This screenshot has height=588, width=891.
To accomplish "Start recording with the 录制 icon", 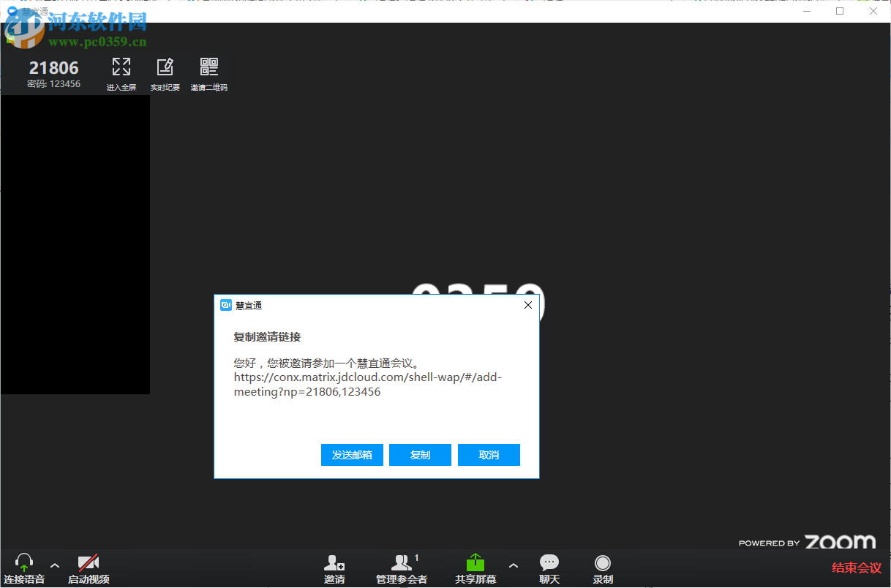I will pos(602,568).
